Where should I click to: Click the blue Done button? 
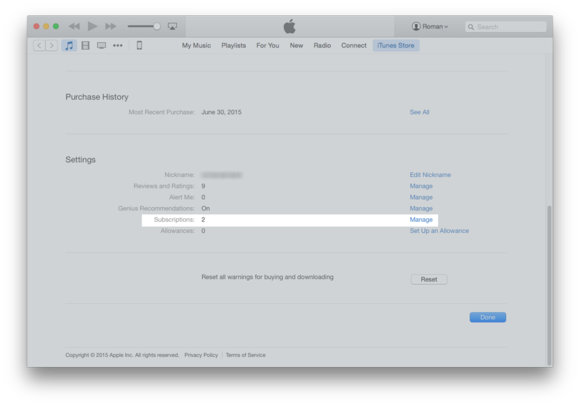[488, 317]
